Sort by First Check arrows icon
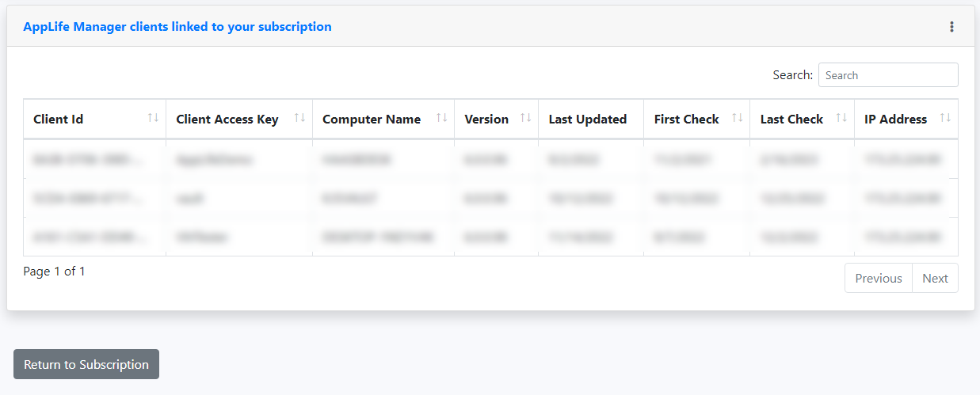This screenshot has height=395, width=980. [x=737, y=118]
